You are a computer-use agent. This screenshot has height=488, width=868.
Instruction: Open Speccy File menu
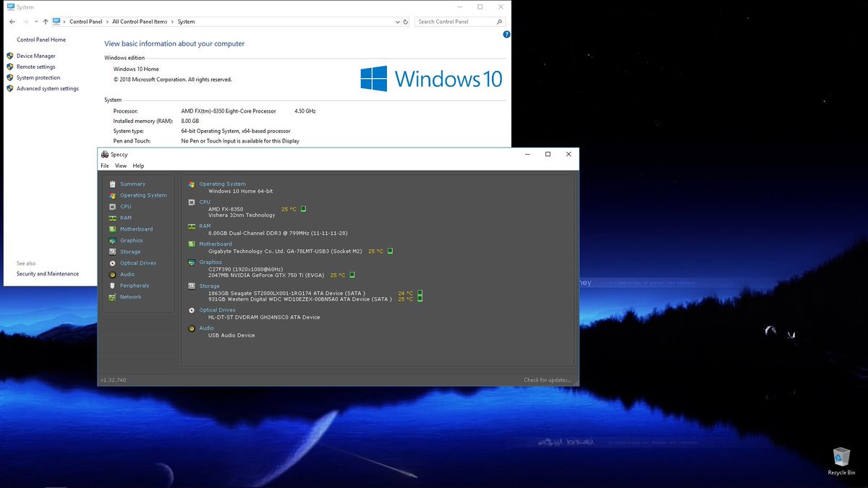coord(105,166)
